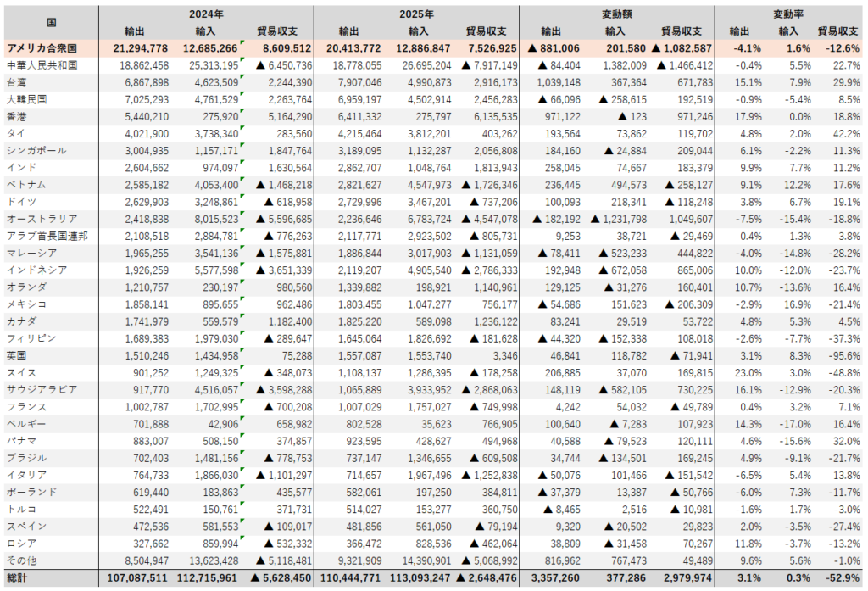Select the total trade balance change 2,979,974
Viewport: 868px width, 591px height.
point(684,577)
